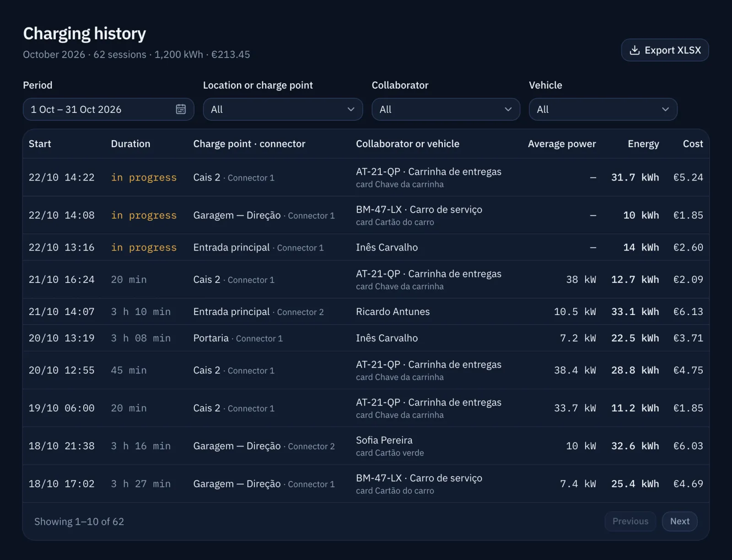Click the Charge point · connector header
The height and width of the screenshot is (560, 732).
coord(249,144)
